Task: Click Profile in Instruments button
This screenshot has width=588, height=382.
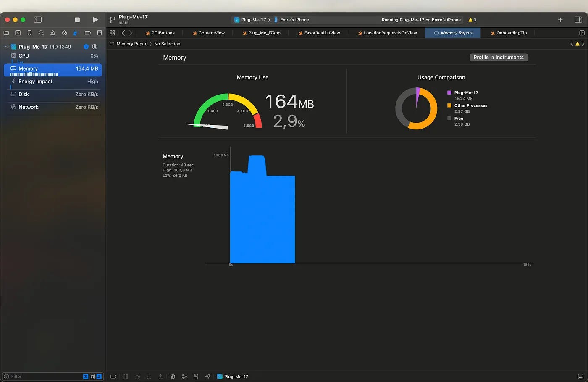Action: tap(499, 58)
